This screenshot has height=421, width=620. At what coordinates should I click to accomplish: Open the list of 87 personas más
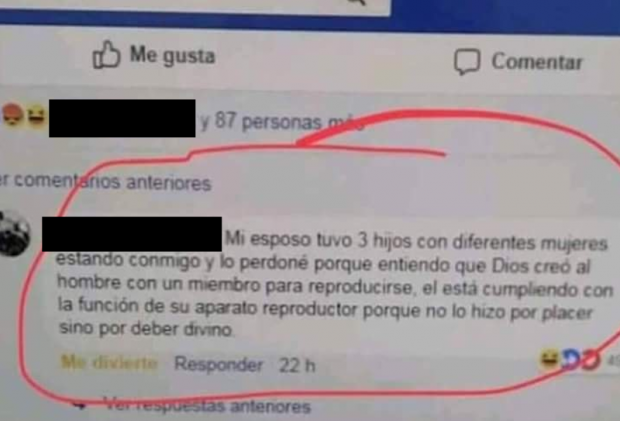282,121
